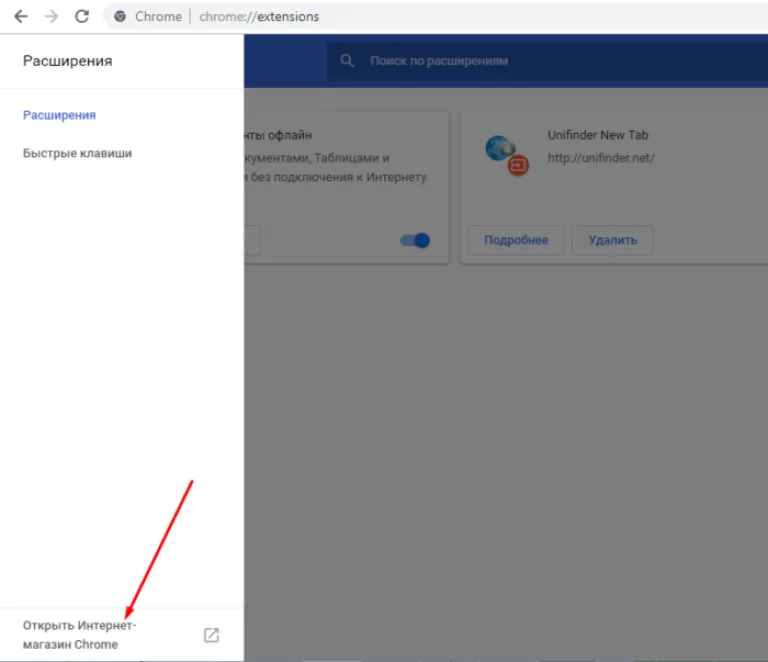The image size is (768, 662).
Task: Click the Chrome label in the address bar
Action: pos(158,17)
